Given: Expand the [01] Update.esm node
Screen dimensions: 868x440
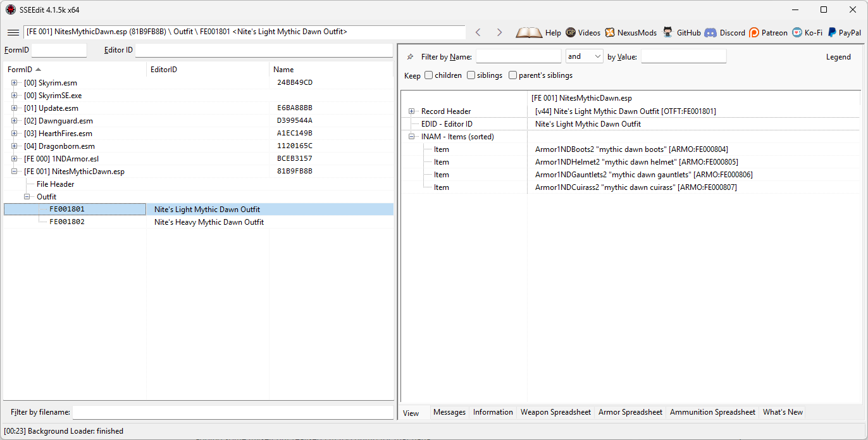Looking at the screenshot, I should click(x=14, y=108).
